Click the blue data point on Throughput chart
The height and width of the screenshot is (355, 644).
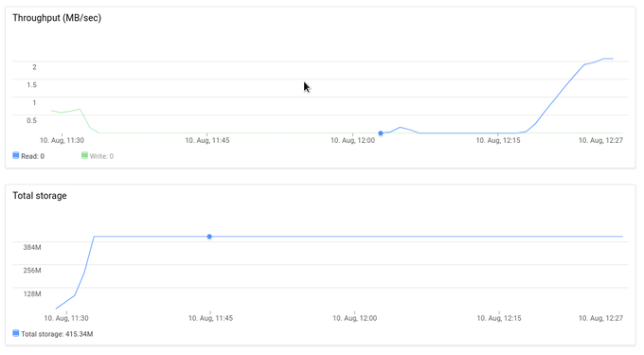381,133
